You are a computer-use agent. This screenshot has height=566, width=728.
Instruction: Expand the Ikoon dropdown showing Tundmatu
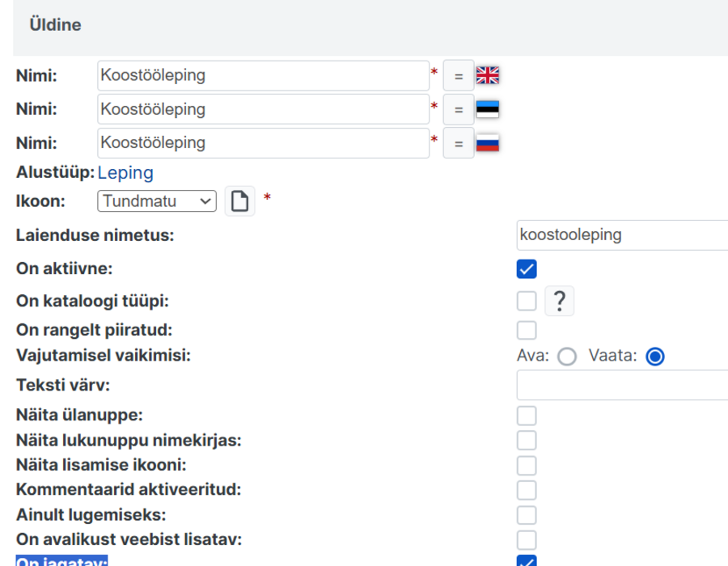click(157, 201)
